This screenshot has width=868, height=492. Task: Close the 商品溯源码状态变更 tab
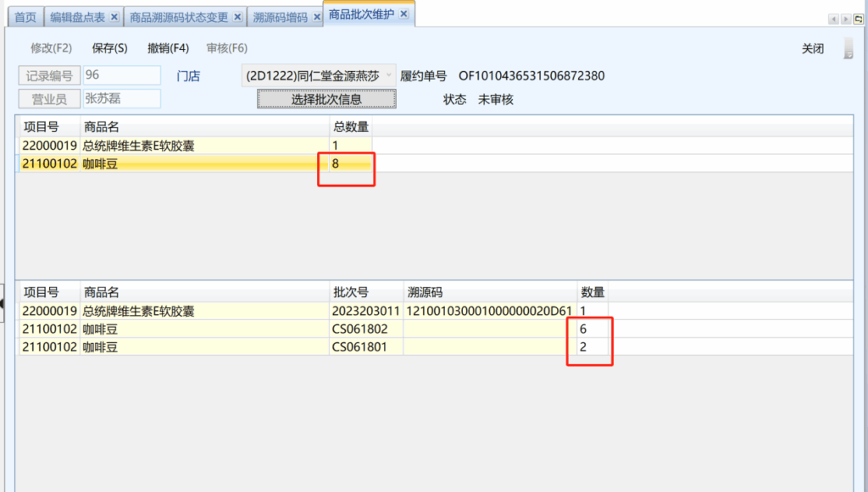pos(237,17)
